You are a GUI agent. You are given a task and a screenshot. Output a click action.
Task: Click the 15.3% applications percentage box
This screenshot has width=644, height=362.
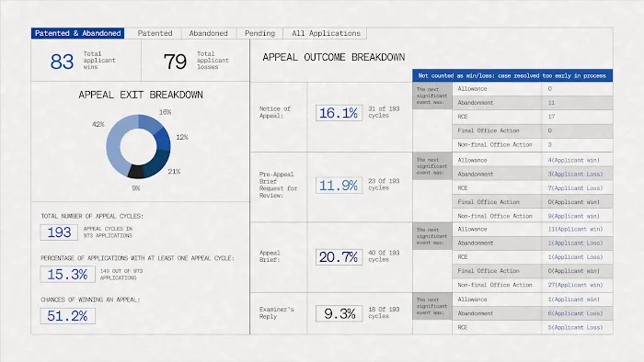tap(68, 275)
